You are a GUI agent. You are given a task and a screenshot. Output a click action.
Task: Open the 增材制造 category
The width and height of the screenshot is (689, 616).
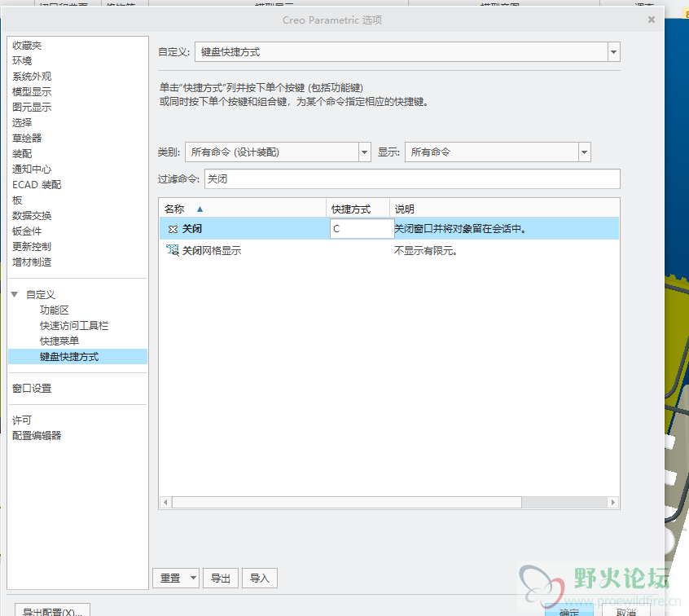click(32, 262)
